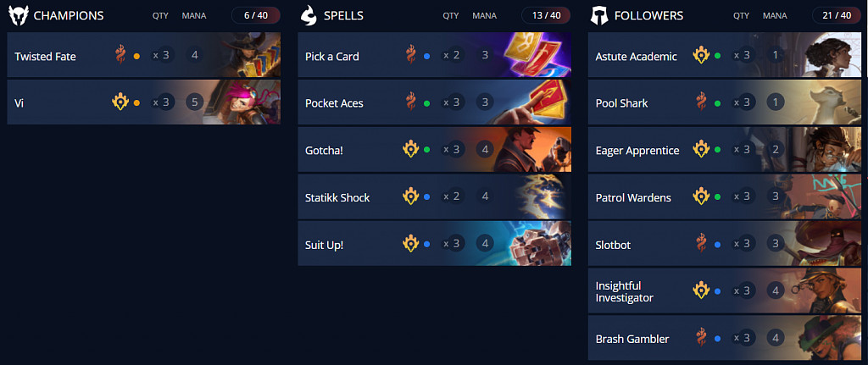Click the Brash Gambler card thumbnail
868x365 pixels.
coord(826,339)
